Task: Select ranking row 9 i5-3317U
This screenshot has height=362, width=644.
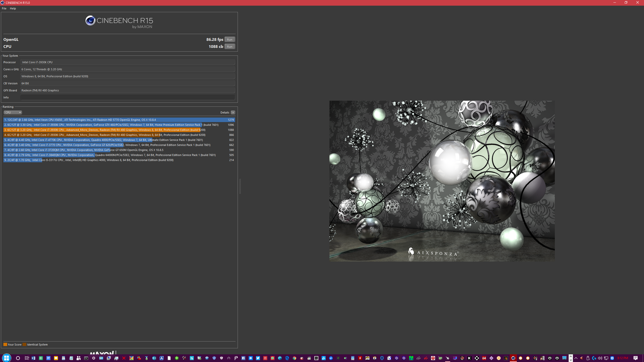Action: (119, 160)
